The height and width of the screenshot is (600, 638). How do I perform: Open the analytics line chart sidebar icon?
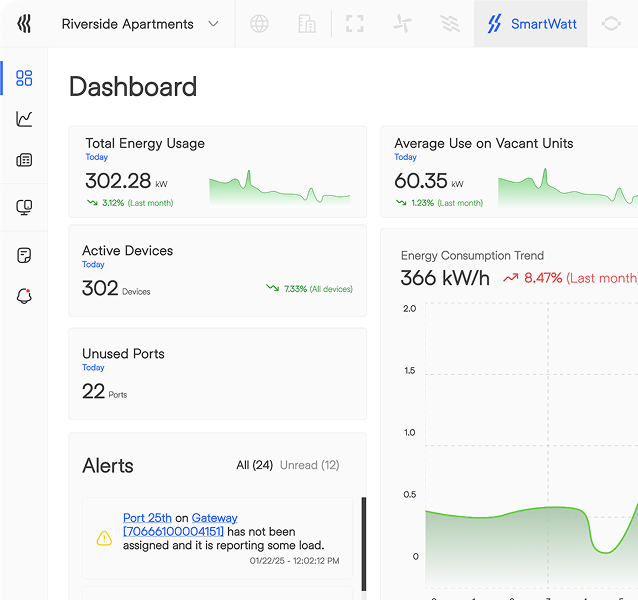(x=24, y=119)
